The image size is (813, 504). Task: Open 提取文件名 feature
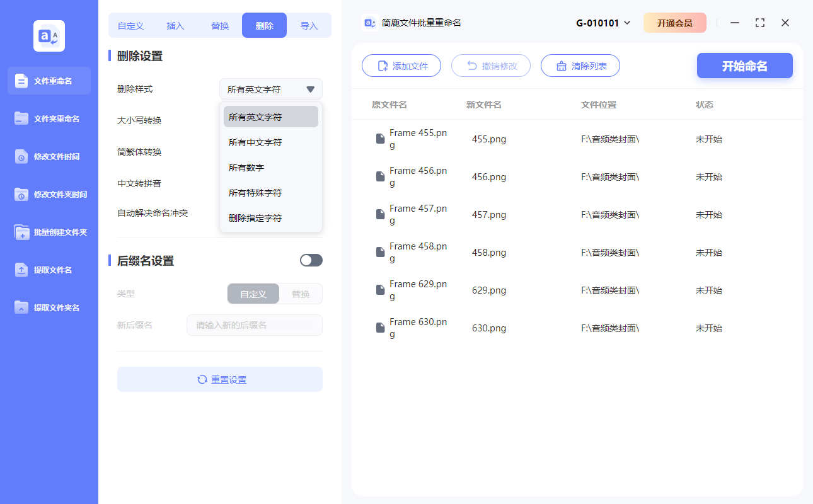pyautogui.click(x=49, y=270)
